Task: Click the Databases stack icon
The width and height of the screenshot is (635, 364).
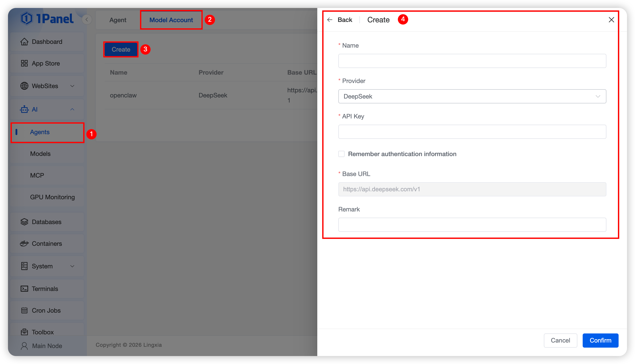Action: [x=24, y=222]
